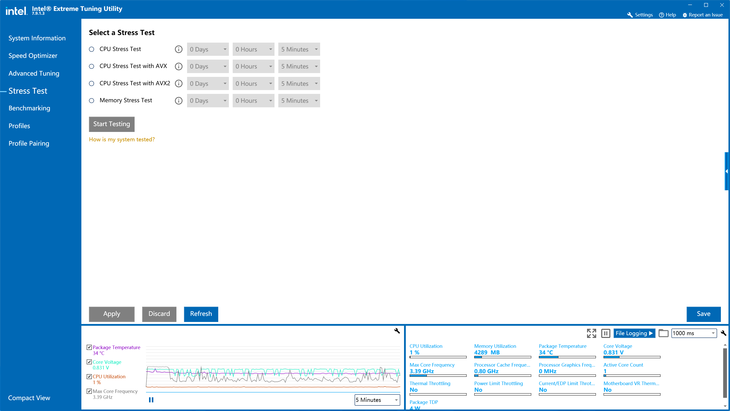Toggle Package Temperature graph checkbox

coord(89,347)
